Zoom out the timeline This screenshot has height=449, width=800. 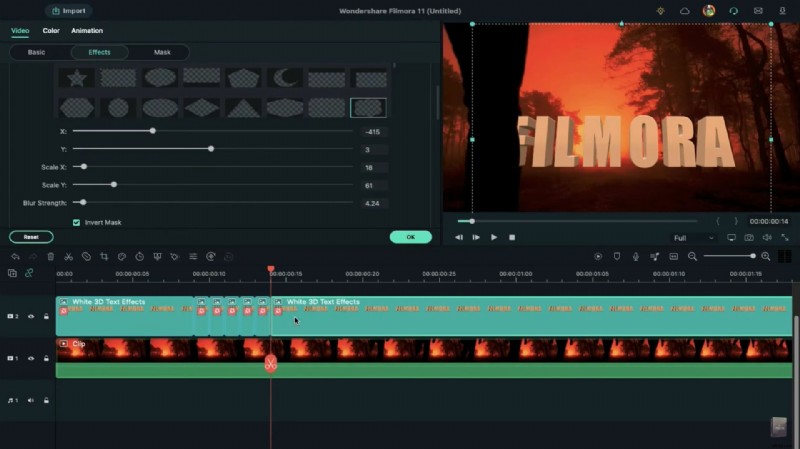click(692, 256)
